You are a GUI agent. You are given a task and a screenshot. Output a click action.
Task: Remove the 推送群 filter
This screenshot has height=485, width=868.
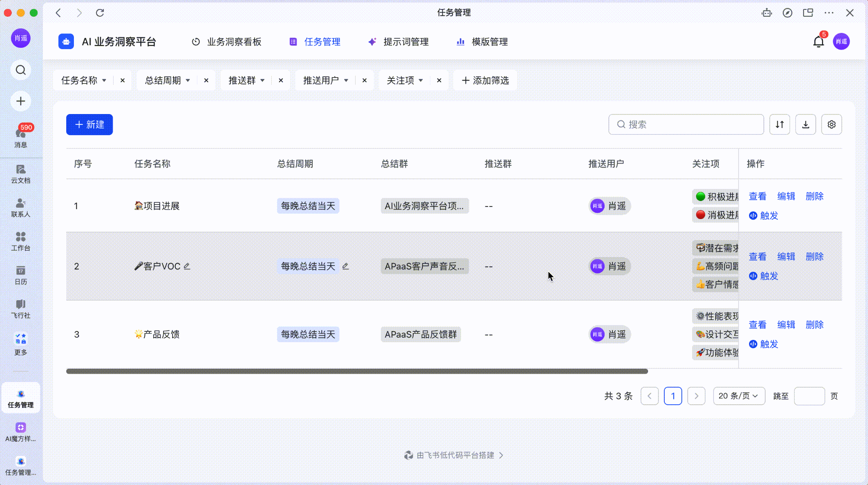coord(281,80)
